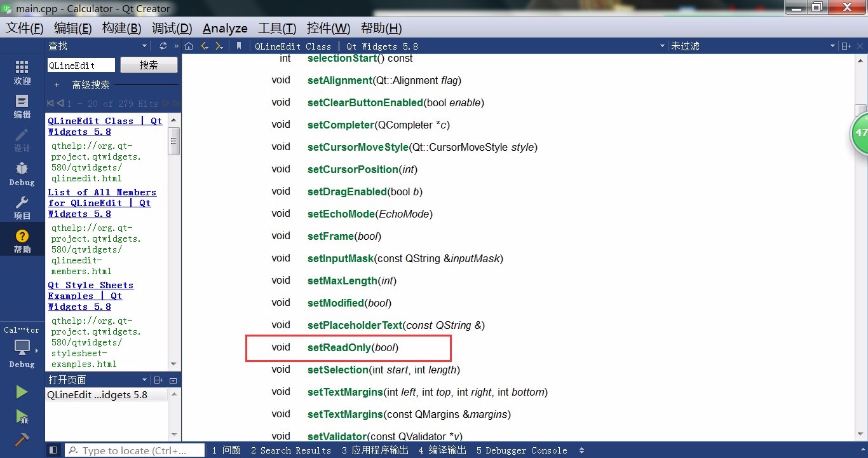Focus the 'Type to locate' locator field

[135, 450]
